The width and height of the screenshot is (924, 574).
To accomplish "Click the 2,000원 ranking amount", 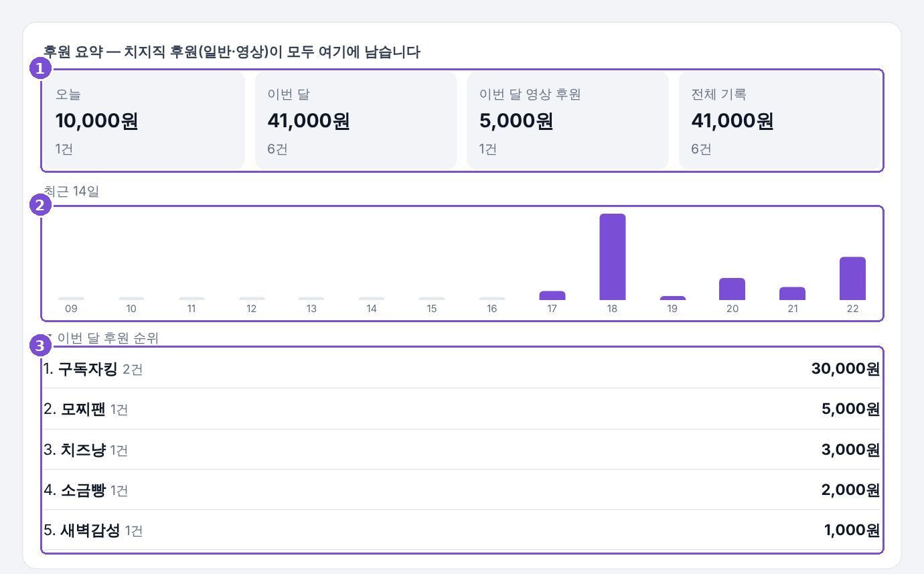I will [x=850, y=490].
